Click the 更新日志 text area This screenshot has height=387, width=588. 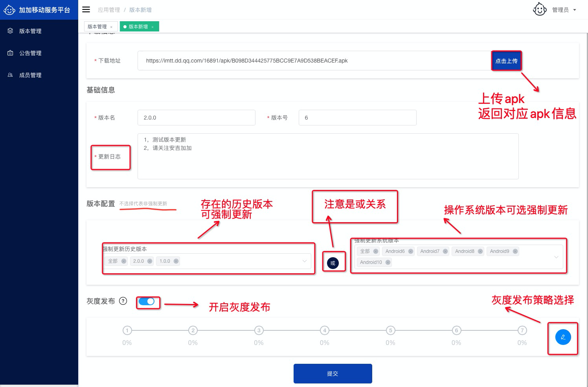(328, 156)
